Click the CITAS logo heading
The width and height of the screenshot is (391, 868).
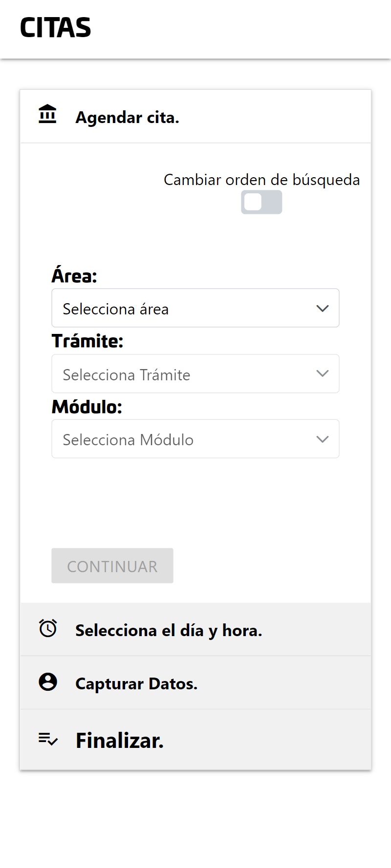click(55, 28)
